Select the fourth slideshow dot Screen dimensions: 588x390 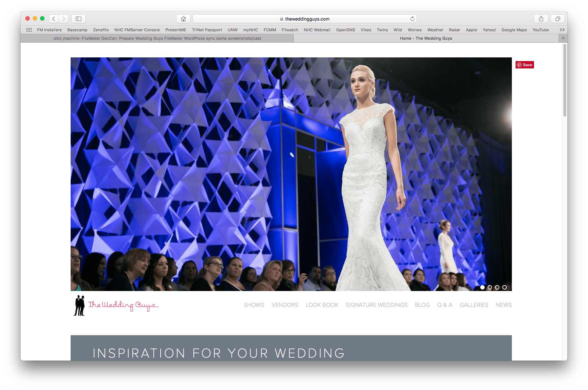(x=505, y=287)
